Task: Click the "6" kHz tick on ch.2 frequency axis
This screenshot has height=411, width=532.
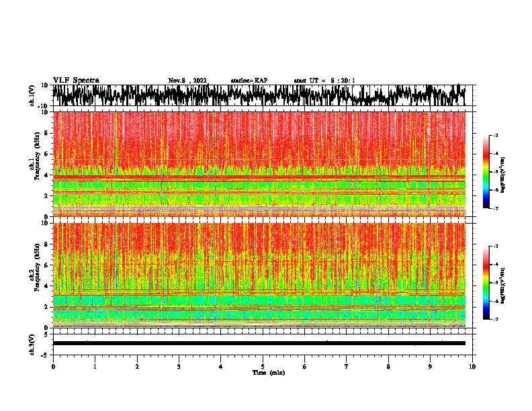Action: pos(46,265)
